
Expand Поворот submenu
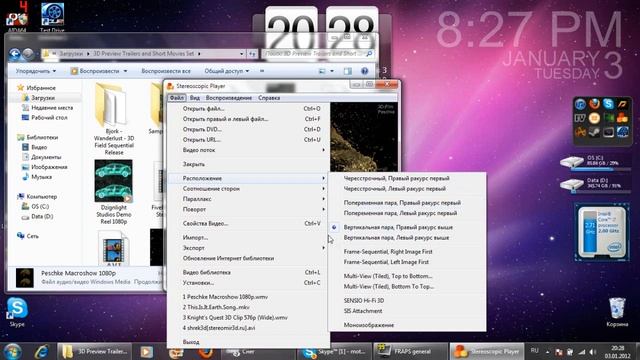coord(248,209)
